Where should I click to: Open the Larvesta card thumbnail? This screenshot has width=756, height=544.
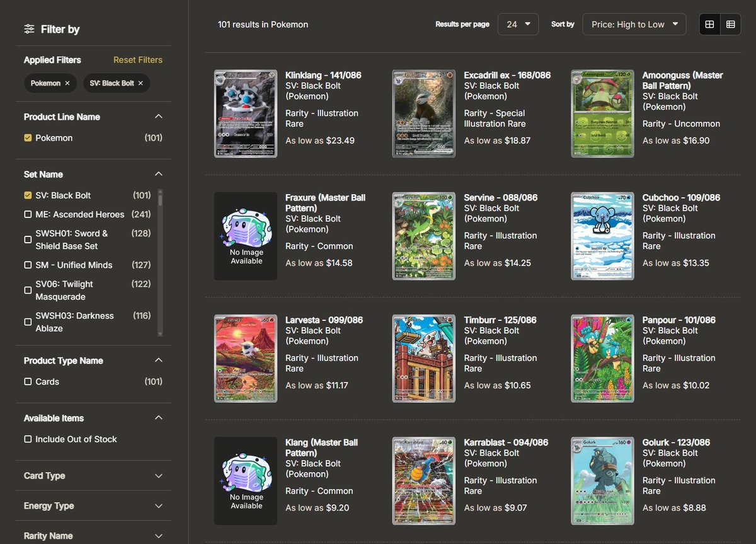tap(246, 359)
